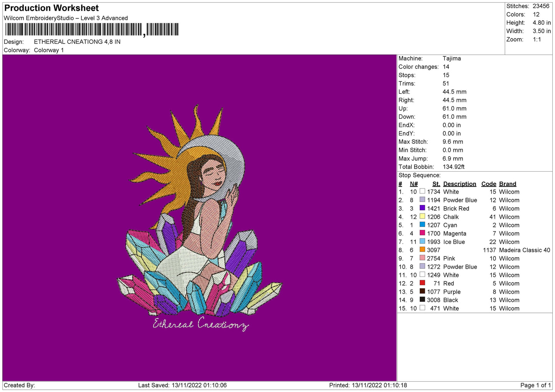This screenshot has width=555, height=392.
Task: Click the Cyan swatch for stop 5
Action: click(x=422, y=225)
